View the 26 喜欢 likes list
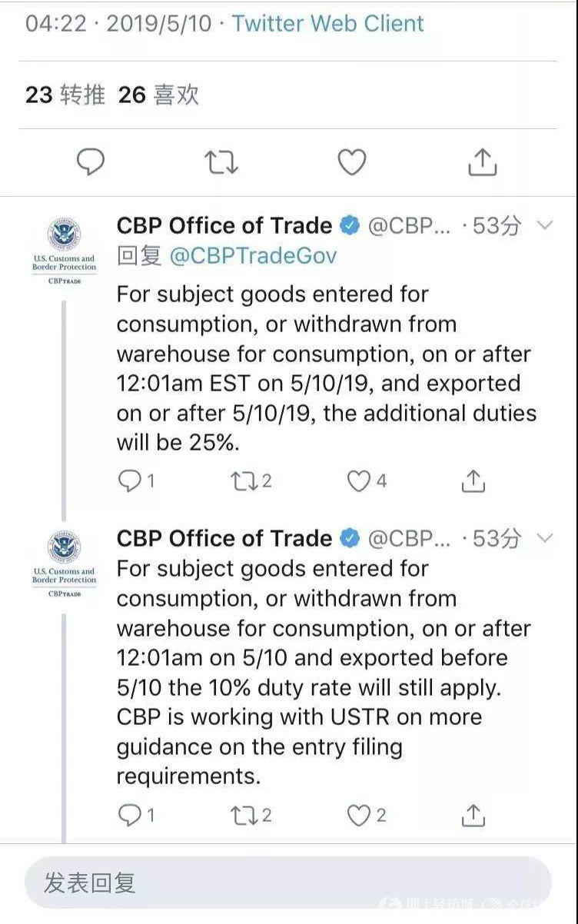 [158, 95]
